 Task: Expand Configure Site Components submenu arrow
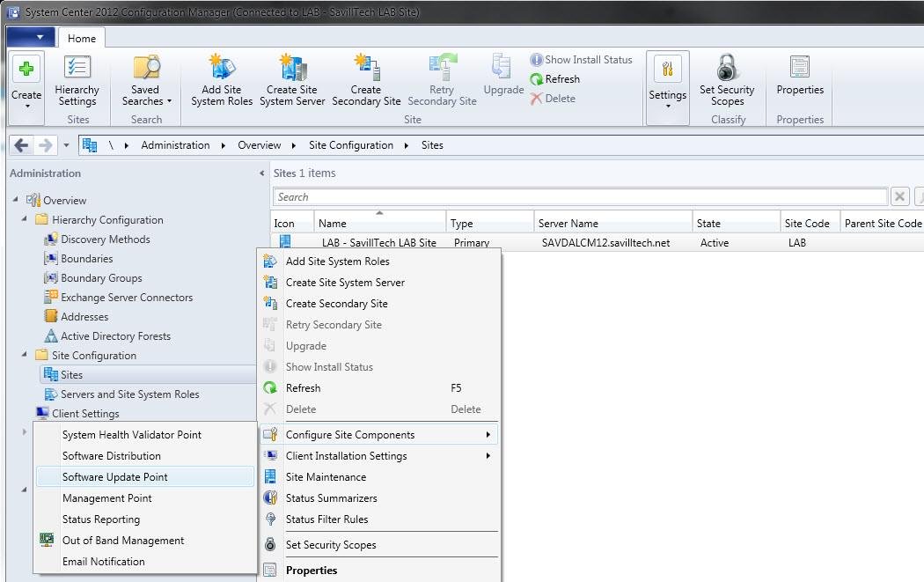[488, 435]
